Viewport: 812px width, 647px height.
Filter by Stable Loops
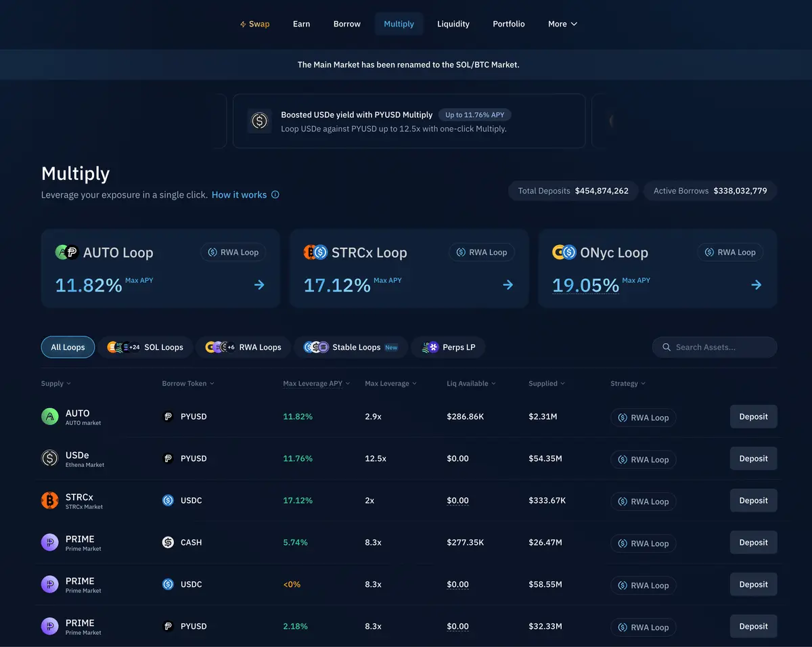tap(351, 347)
